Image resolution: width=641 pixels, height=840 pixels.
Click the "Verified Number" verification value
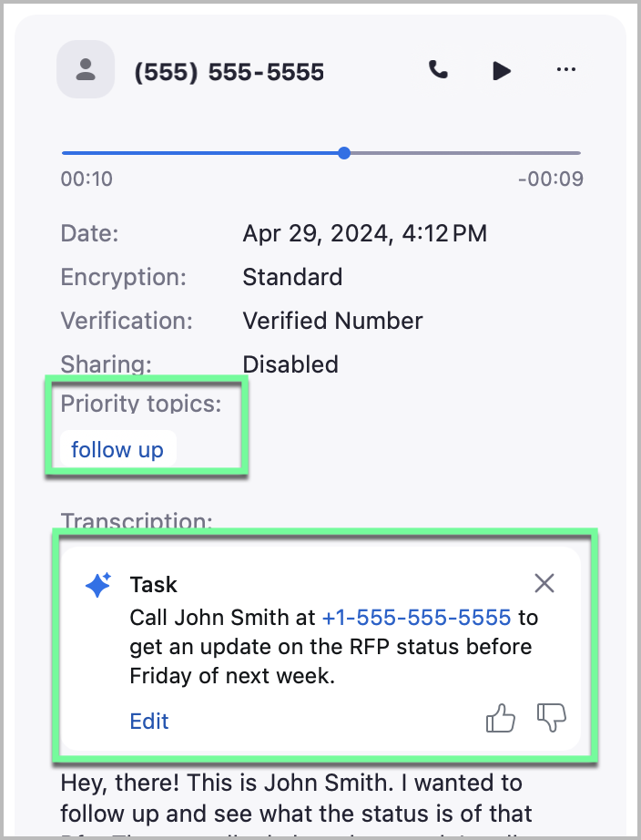pyautogui.click(x=332, y=321)
